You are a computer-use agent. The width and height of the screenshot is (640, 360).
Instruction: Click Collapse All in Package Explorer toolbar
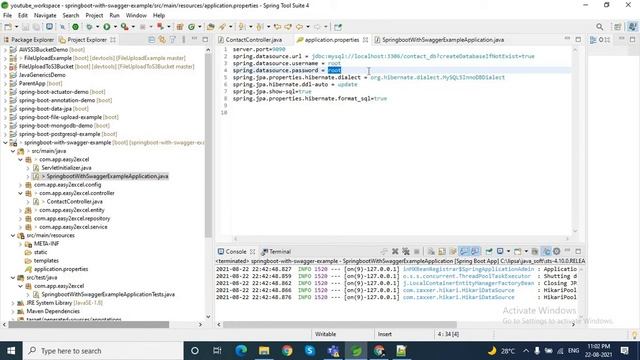point(151,40)
